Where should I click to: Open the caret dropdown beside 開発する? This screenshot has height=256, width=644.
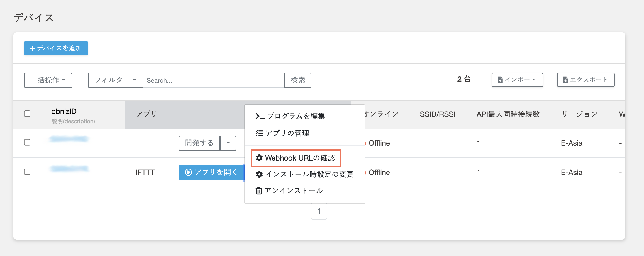[228, 143]
